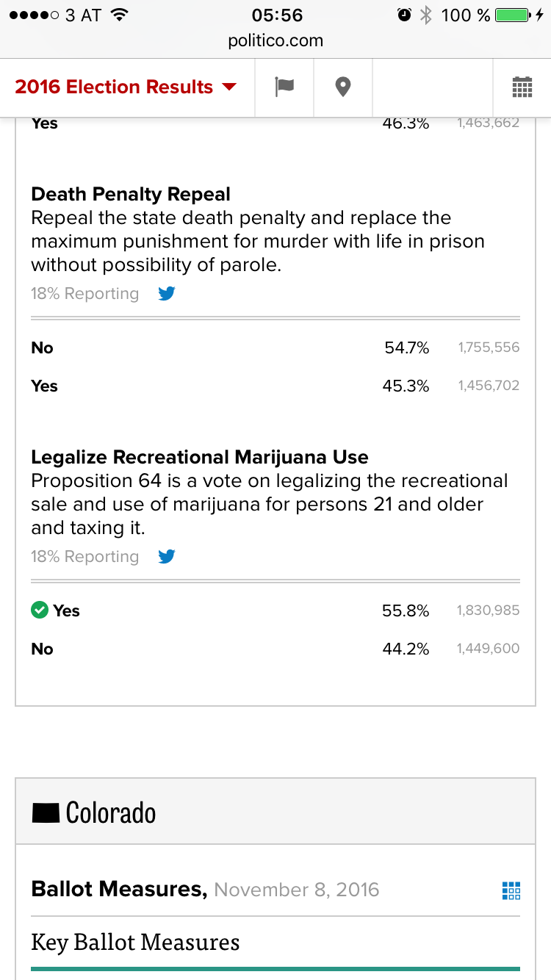Screen dimensions: 551x980
Task: Select the Yes row showing 55.8%
Action: coord(275,610)
